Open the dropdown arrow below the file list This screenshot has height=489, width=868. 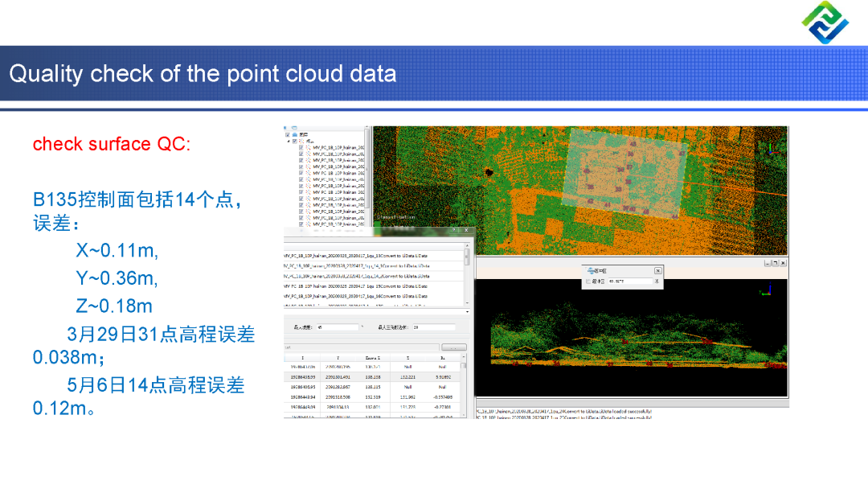(x=467, y=312)
